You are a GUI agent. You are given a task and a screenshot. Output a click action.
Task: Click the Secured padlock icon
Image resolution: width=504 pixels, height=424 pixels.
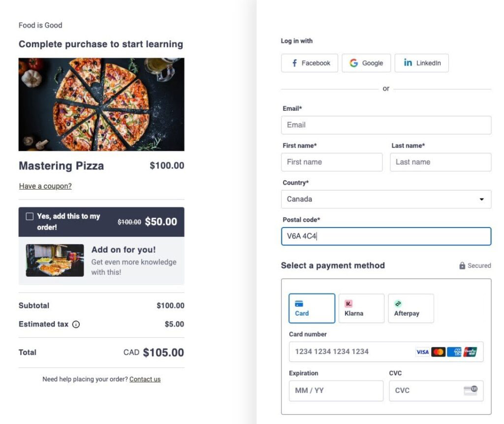point(462,265)
